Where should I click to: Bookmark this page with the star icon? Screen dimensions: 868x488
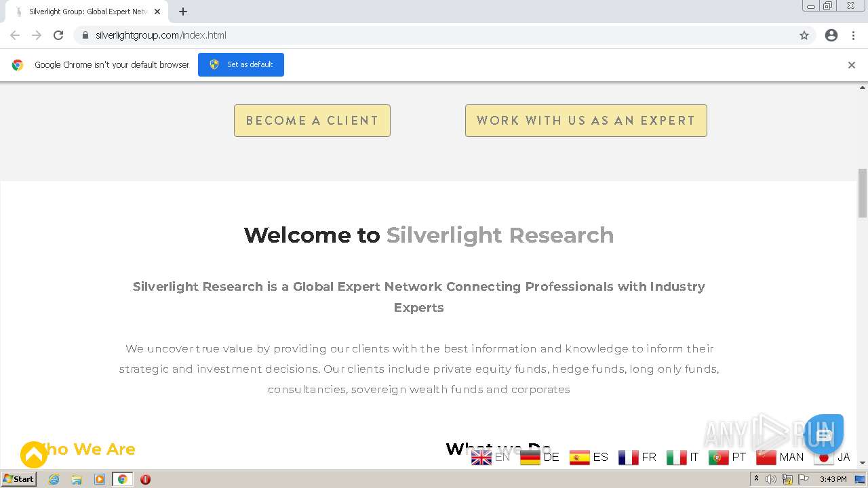[804, 35]
